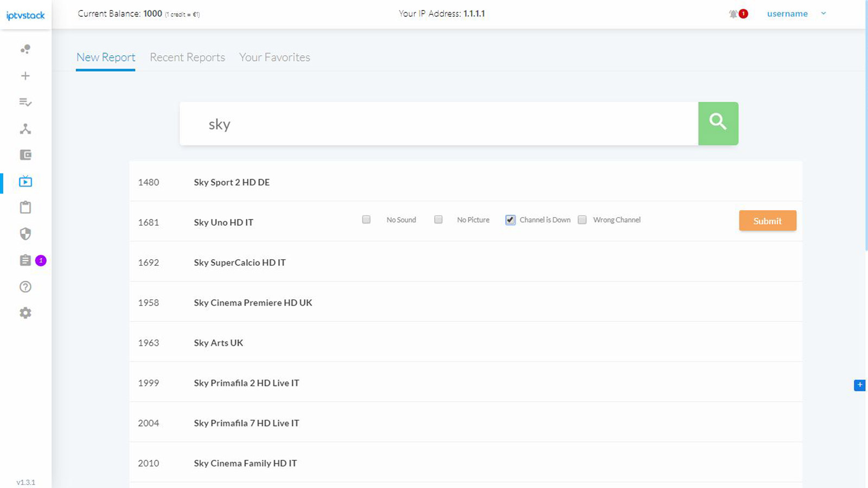
Task: Click the red notification count badge
Action: (x=743, y=14)
